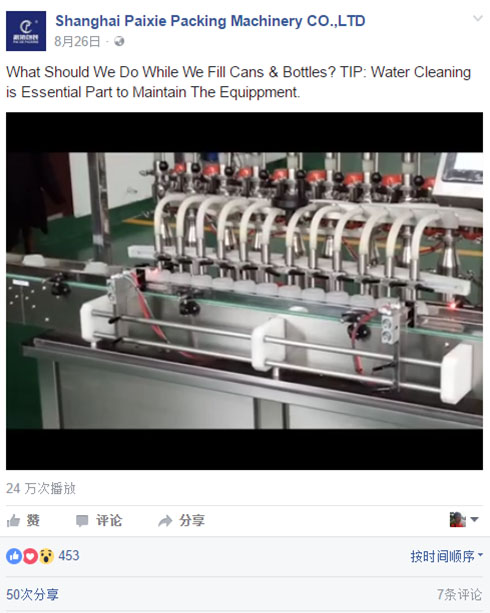
Task: Toggle 赞 like on this post
Action: [23, 521]
